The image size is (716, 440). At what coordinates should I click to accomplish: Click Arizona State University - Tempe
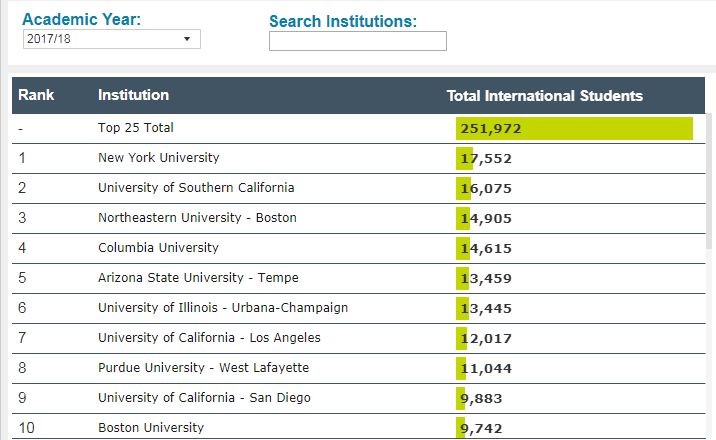tap(198, 278)
